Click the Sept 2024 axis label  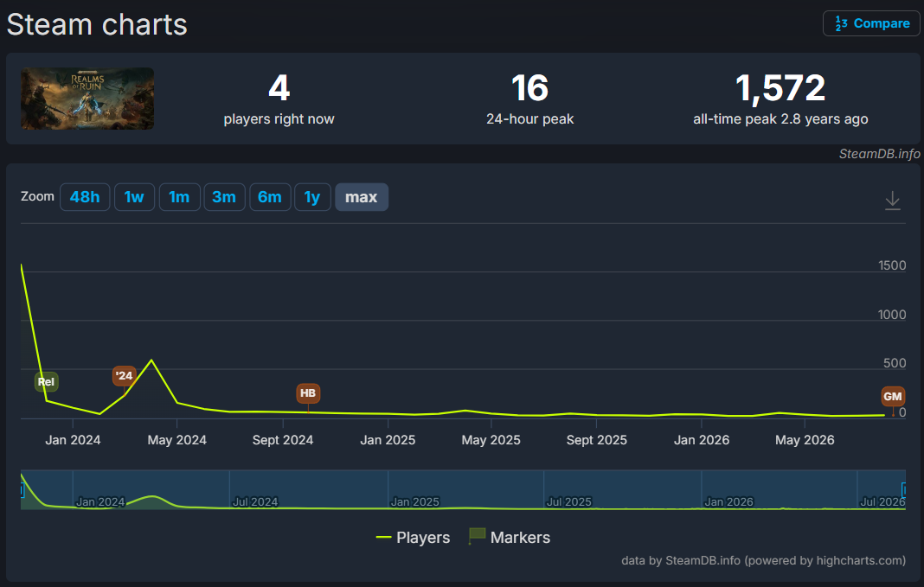coord(283,440)
